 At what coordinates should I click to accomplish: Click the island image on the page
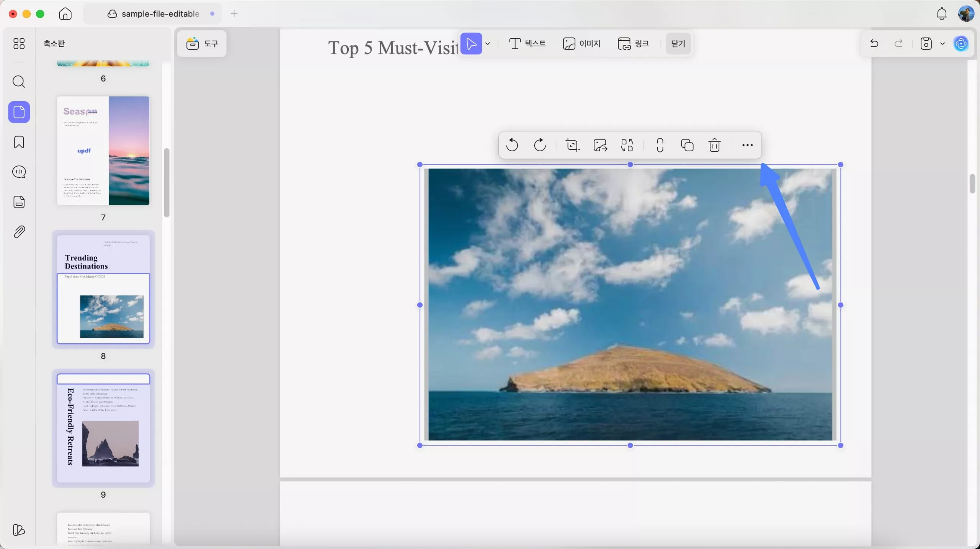(630, 305)
